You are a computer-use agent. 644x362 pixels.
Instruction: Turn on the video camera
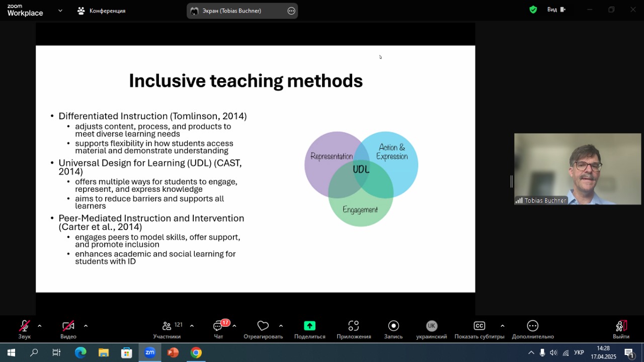click(68, 326)
